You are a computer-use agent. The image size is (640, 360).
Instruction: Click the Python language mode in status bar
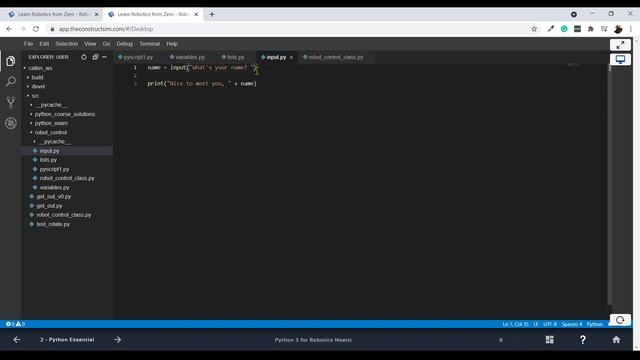(x=594, y=324)
